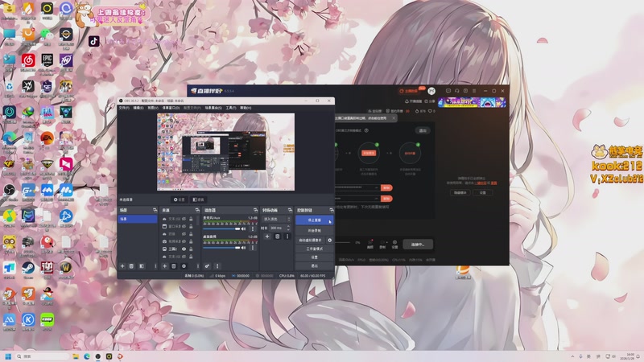
Task: Click first orange copy button in companion
Action: tap(386, 187)
